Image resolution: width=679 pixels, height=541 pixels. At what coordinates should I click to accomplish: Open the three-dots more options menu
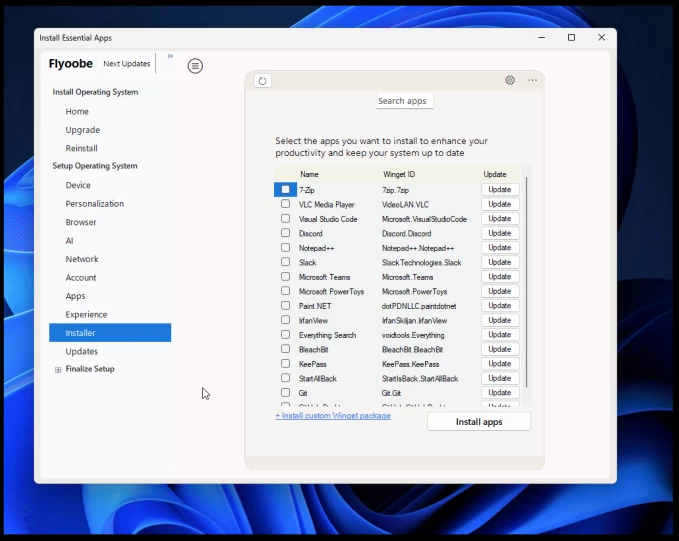pyautogui.click(x=532, y=81)
